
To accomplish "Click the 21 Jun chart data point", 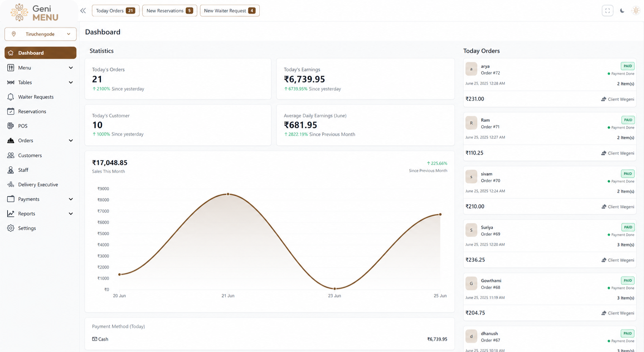I will [228, 194].
